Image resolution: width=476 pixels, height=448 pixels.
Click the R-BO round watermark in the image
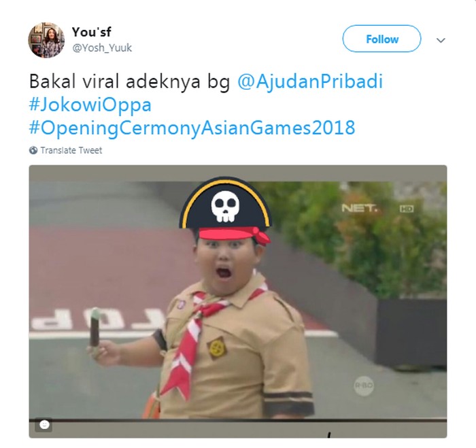(x=364, y=385)
